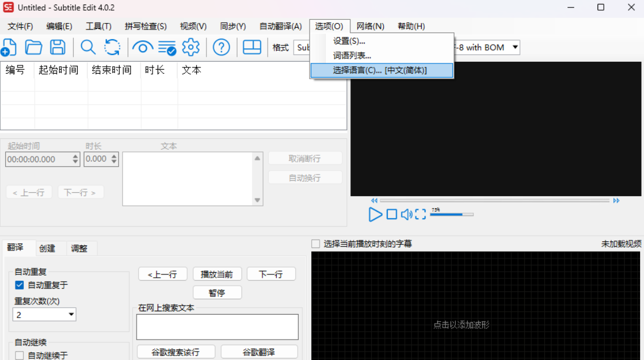Save the current subtitle file
Image resolution: width=644 pixels, height=360 pixels.
[57, 48]
